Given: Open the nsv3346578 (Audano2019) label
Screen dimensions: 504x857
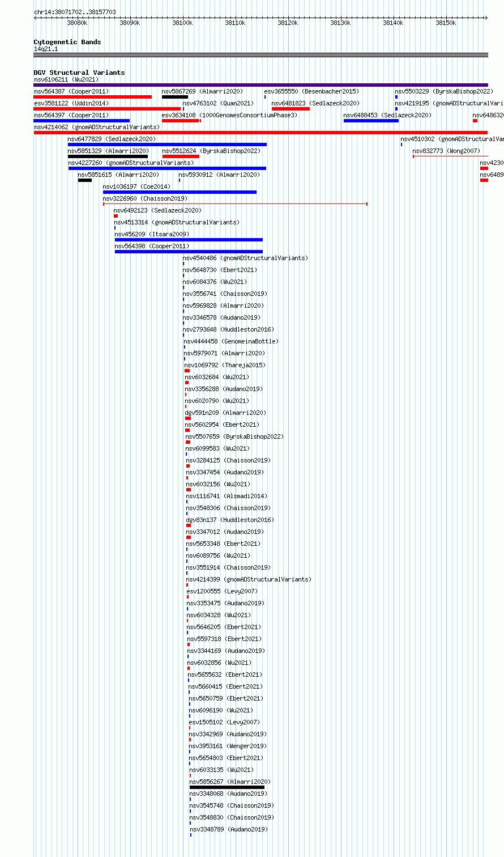Looking at the screenshot, I should tap(221, 317).
